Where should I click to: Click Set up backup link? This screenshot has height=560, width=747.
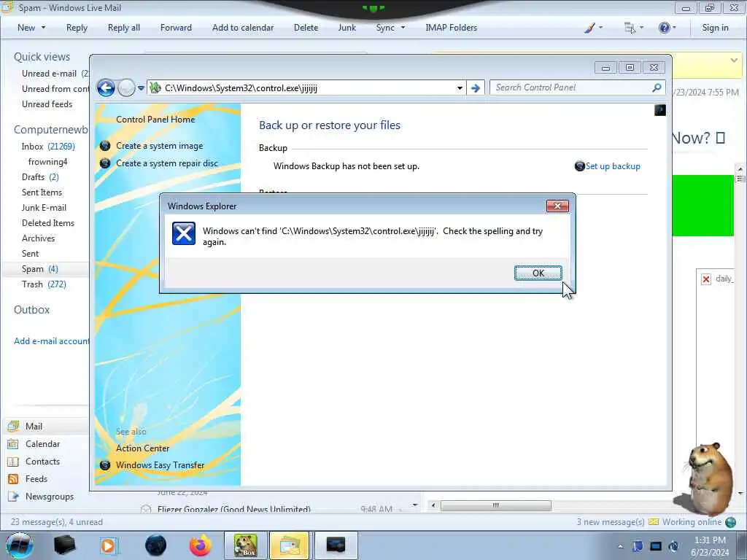tap(613, 166)
